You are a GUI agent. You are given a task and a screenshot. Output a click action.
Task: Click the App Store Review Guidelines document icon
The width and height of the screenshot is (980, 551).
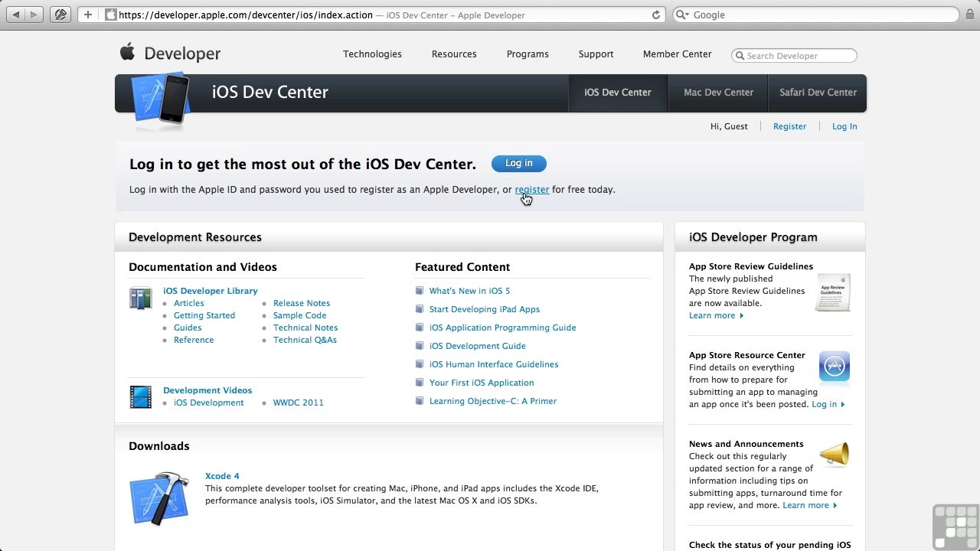[833, 293]
